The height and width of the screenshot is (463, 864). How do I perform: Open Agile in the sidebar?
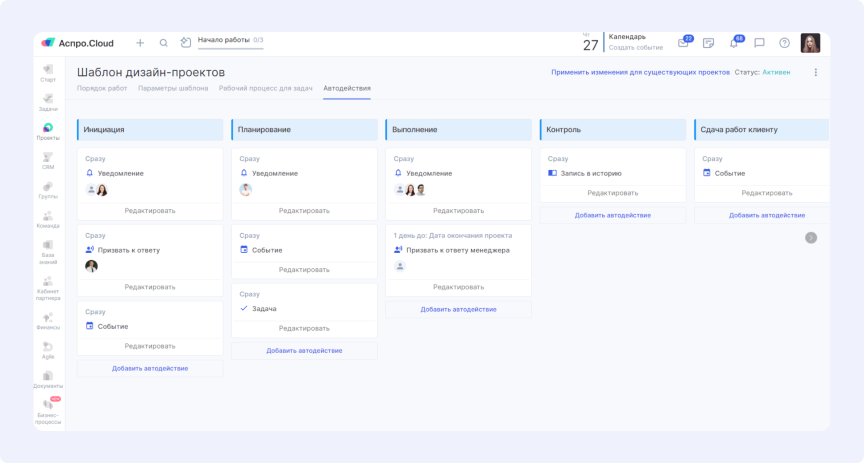[x=48, y=350]
